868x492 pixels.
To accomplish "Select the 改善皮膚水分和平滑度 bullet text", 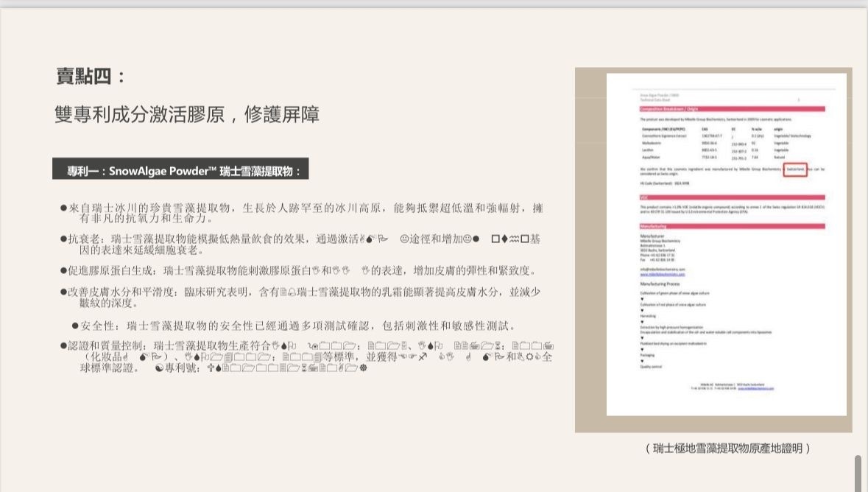I will coord(302,297).
